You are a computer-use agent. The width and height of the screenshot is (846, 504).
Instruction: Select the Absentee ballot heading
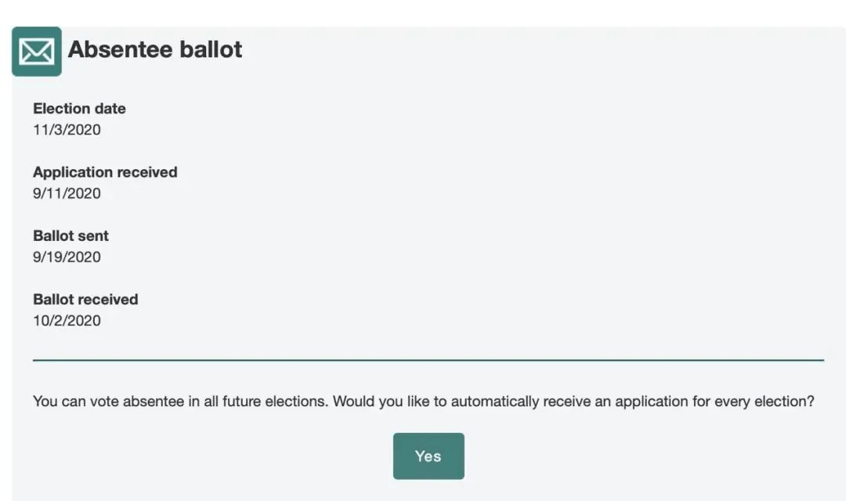tap(155, 49)
